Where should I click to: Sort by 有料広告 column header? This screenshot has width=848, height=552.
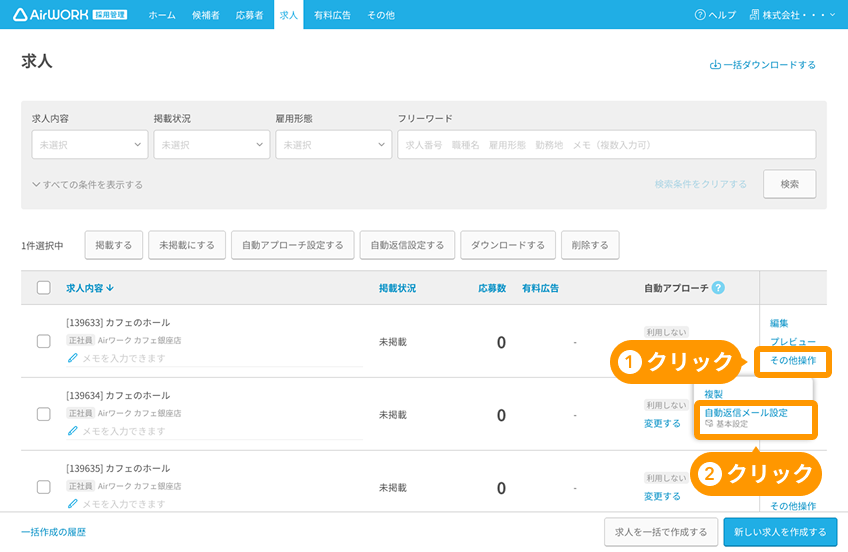(x=540, y=288)
